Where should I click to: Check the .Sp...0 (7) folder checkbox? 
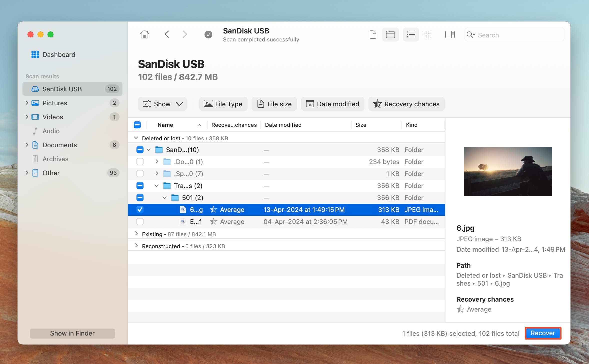tap(140, 174)
